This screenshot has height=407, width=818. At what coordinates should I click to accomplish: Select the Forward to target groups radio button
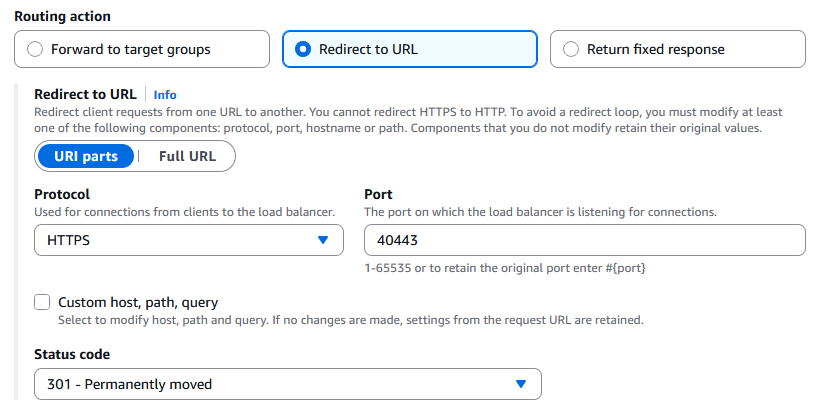pos(36,49)
